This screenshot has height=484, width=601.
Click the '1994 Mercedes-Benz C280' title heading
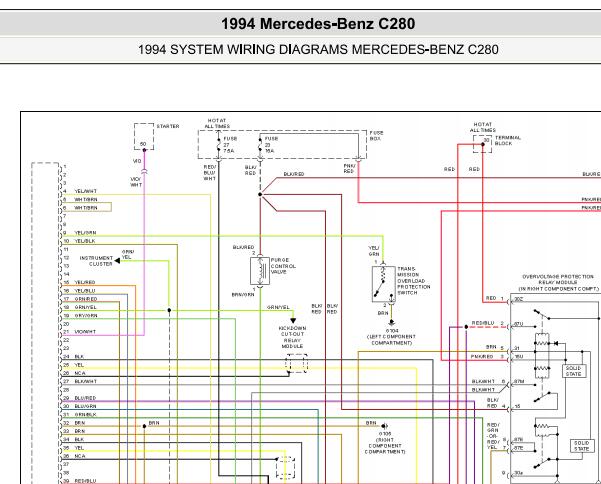point(318,24)
